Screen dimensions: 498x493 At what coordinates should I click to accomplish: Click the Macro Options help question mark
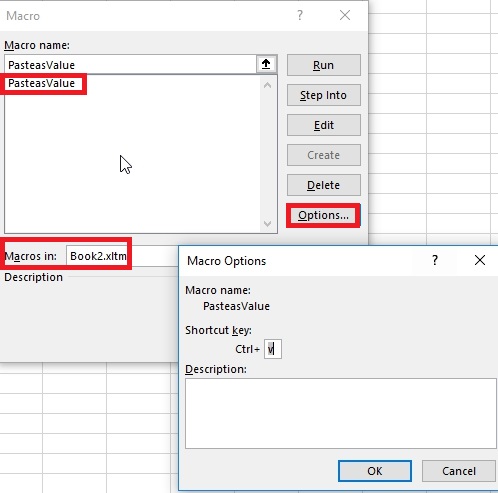click(435, 260)
